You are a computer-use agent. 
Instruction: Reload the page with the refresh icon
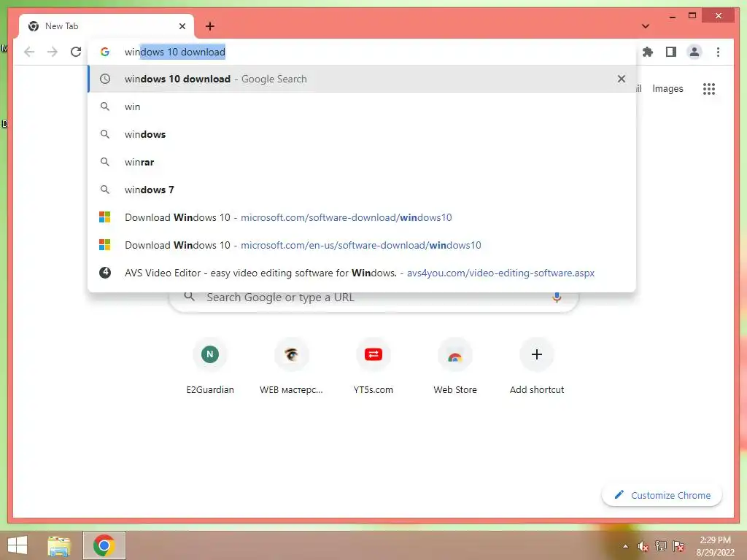[x=76, y=52]
